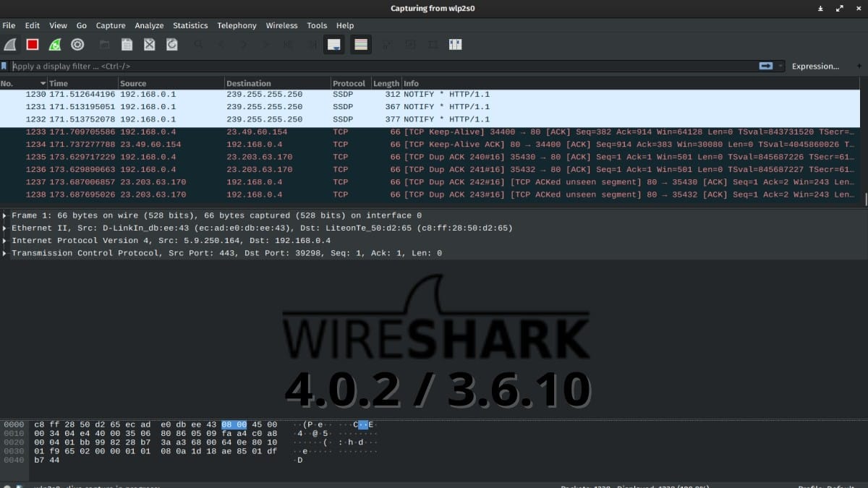Sort packets by the Protocol column
This screenshot has height=488, width=868.
click(x=349, y=82)
